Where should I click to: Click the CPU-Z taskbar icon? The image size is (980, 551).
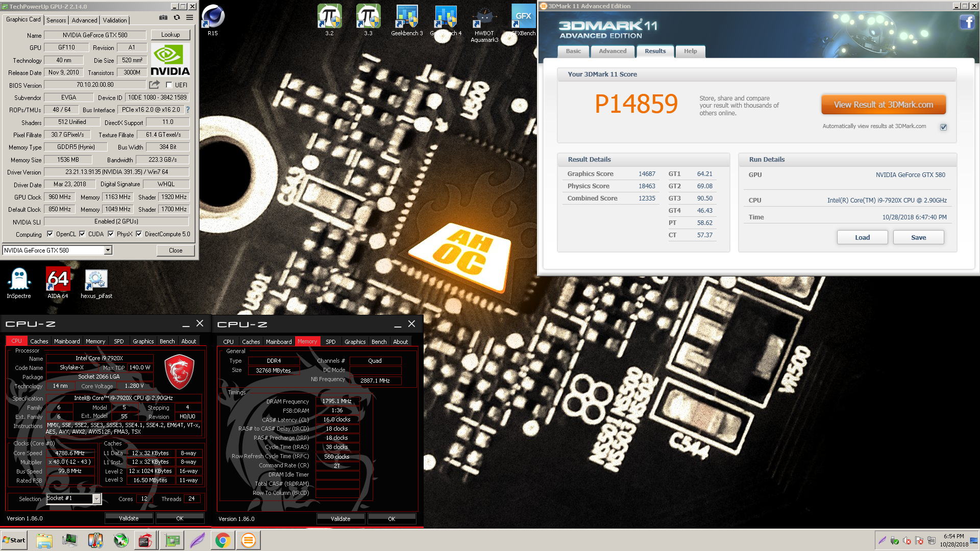click(x=146, y=540)
